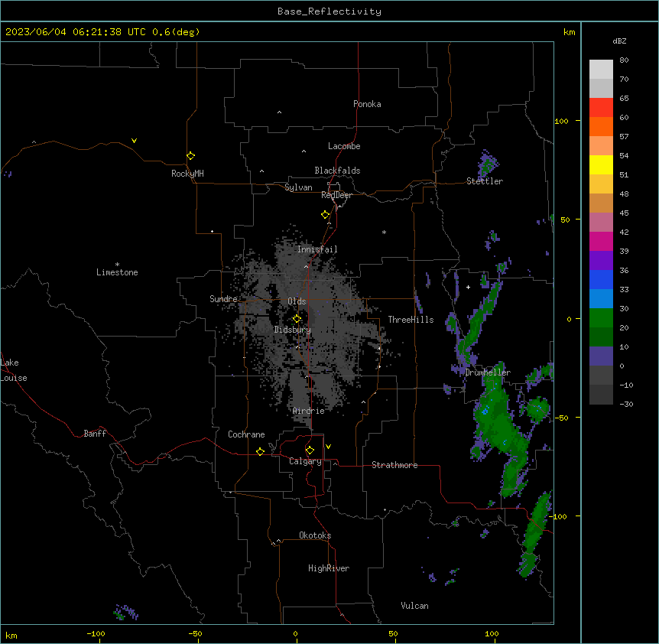Click the yellow diamond marker above Calgary label
The image size is (659, 644).
(x=310, y=450)
